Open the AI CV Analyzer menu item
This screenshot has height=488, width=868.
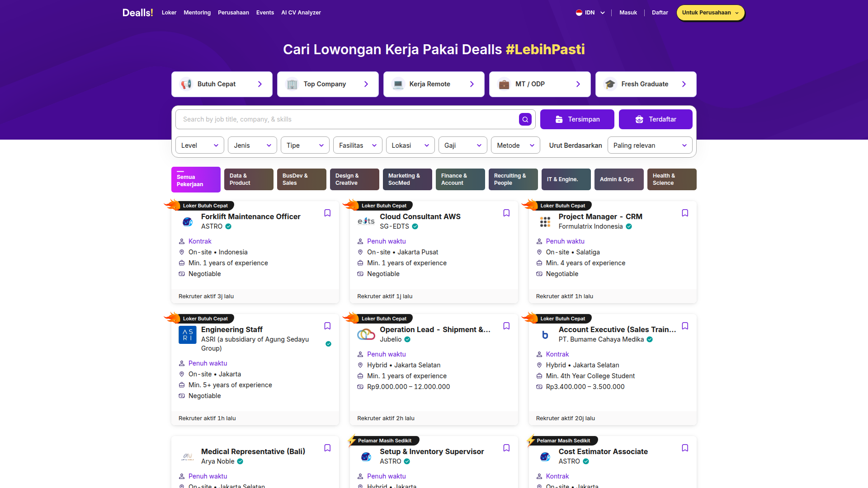(x=301, y=13)
